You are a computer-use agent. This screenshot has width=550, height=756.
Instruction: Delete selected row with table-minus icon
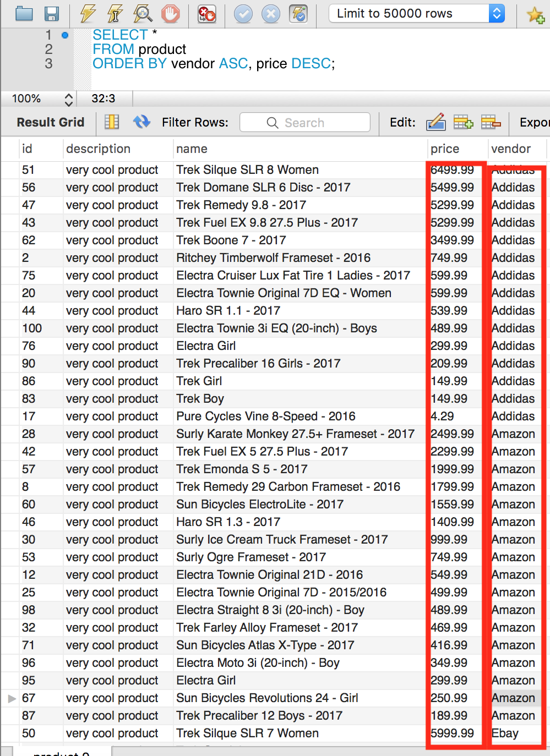click(491, 122)
